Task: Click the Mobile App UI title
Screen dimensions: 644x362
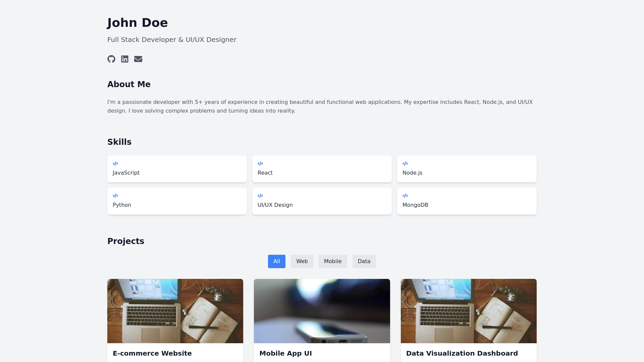Action: (285, 353)
